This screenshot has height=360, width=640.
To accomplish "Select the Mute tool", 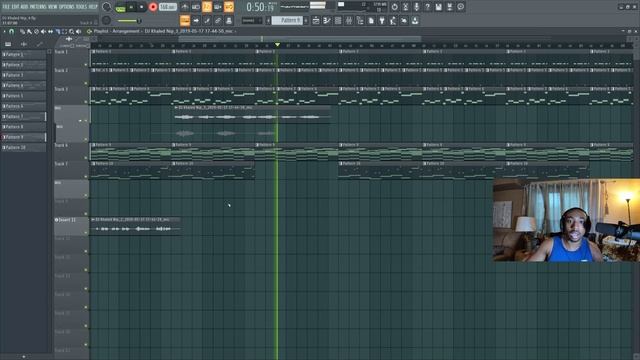I will [x=43, y=31].
